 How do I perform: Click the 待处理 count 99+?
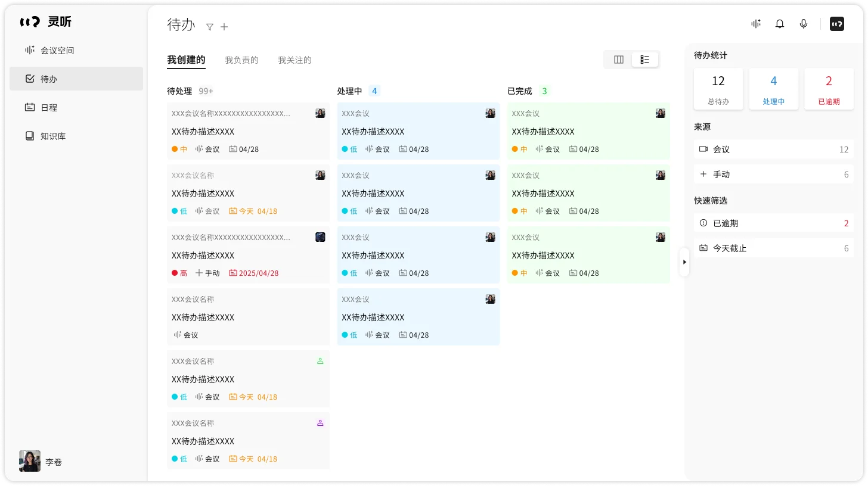[x=206, y=91]
